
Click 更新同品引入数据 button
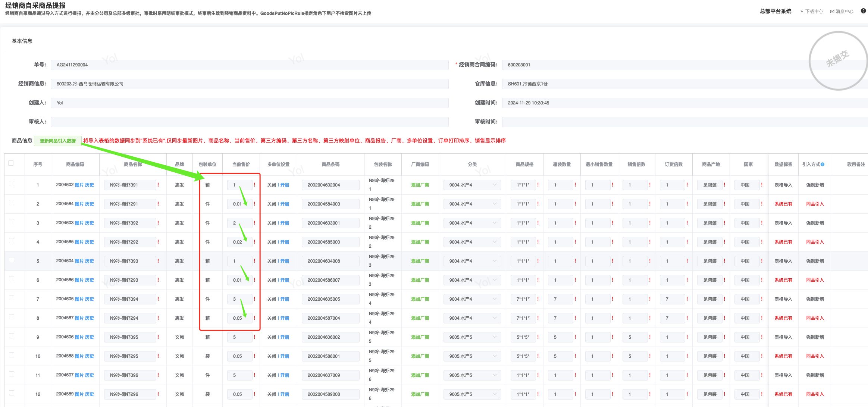(58, 141)
